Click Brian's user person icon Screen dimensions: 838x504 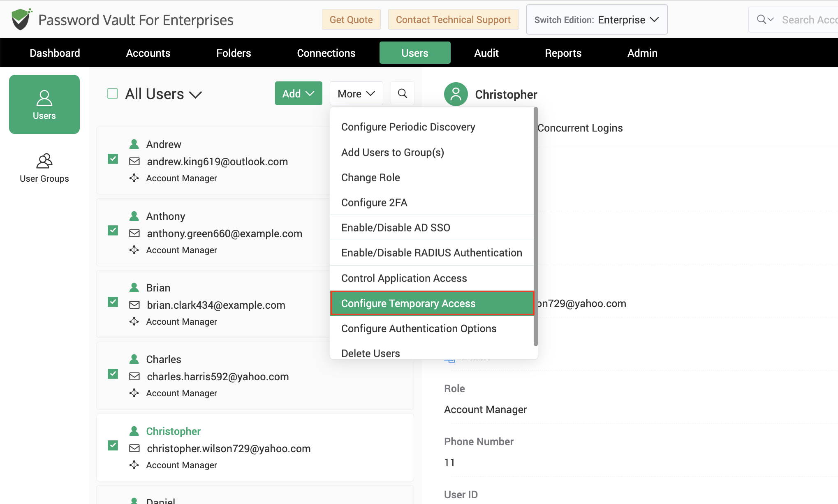[134, 287]
